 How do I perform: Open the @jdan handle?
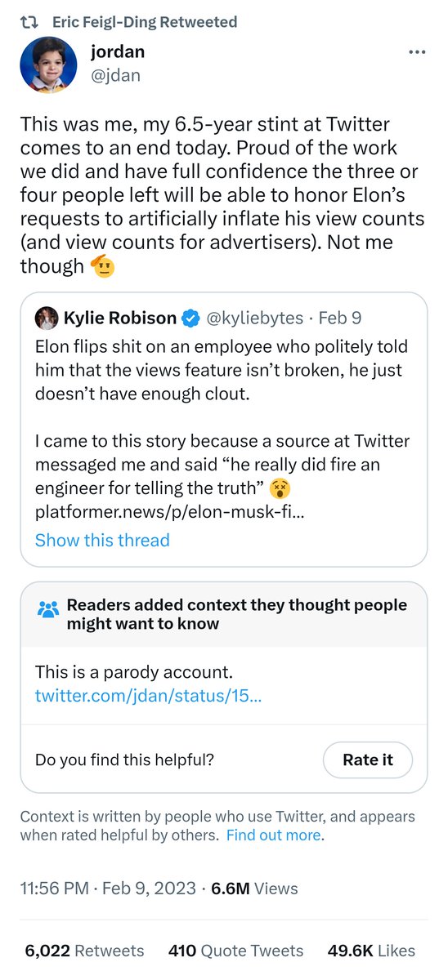(115, 75)
